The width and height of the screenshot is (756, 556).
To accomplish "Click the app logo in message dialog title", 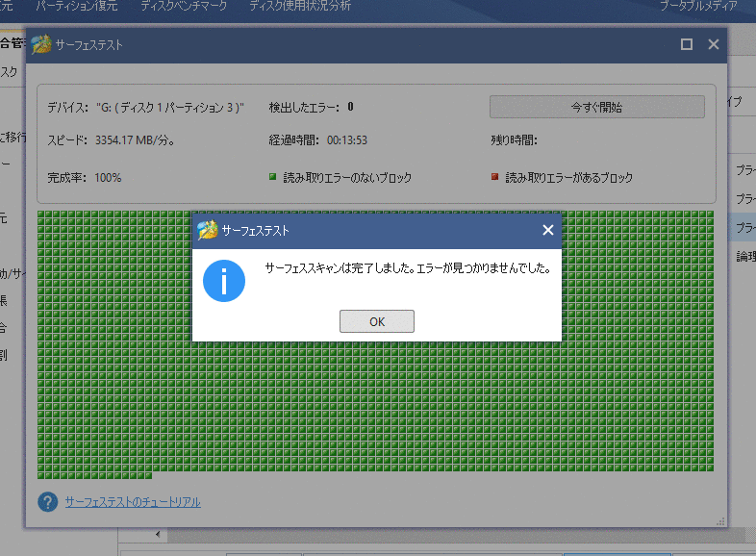I will click(x=207, y=231).
